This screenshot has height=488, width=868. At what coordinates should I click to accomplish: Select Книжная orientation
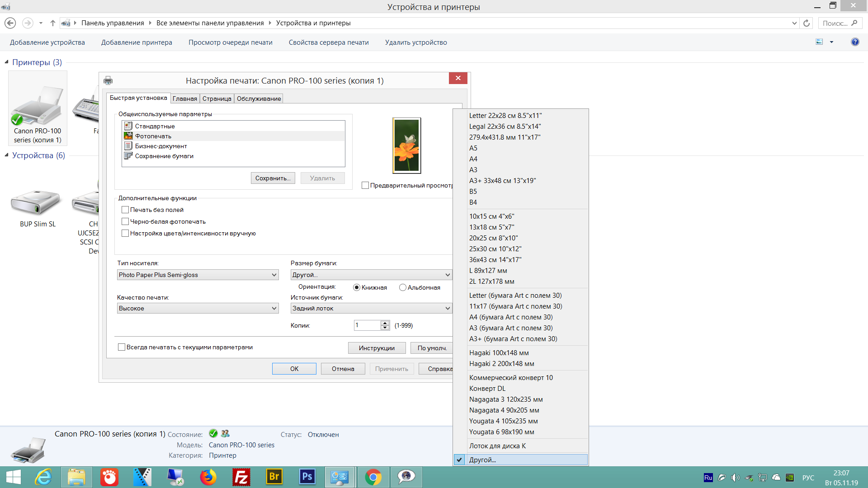point(357,287)
